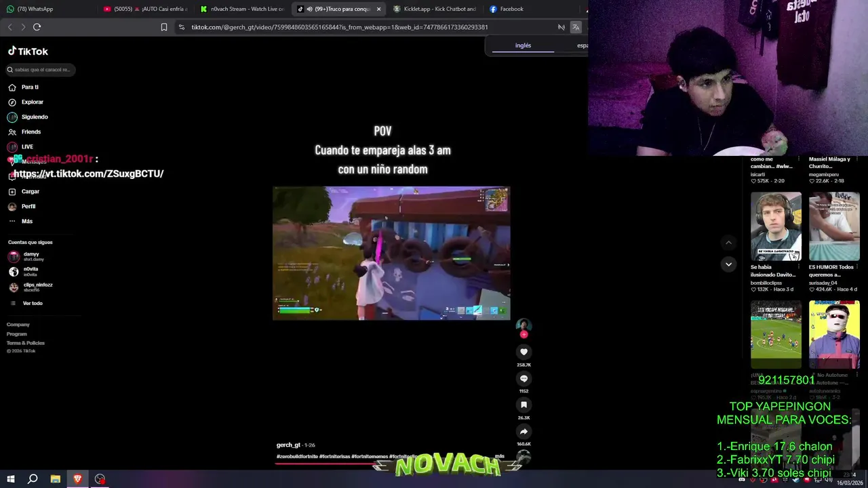The height and width of the screenshot is (488, 868).
Task: Open the 'ES HUMOR! Todos queremos' video thumbnail
Action: click(834, 226)
